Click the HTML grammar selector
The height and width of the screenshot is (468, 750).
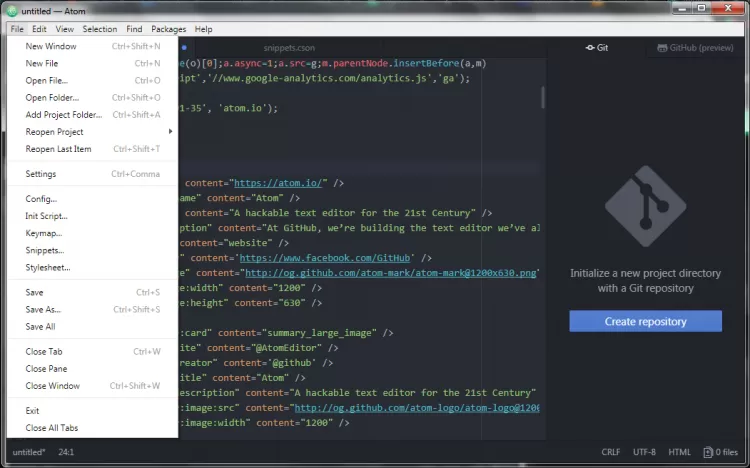pyautogui.click(x=679, y=452)
